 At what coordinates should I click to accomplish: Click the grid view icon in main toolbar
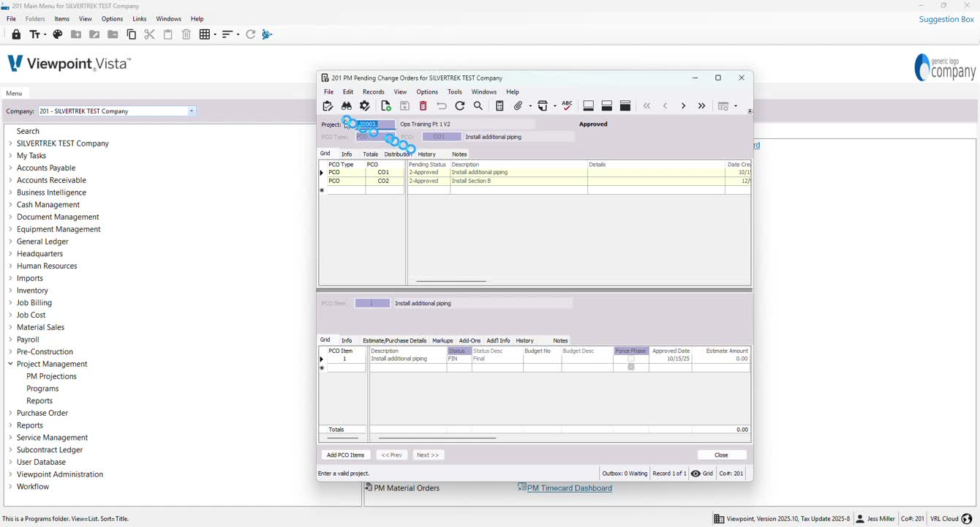tap(205, 34)
